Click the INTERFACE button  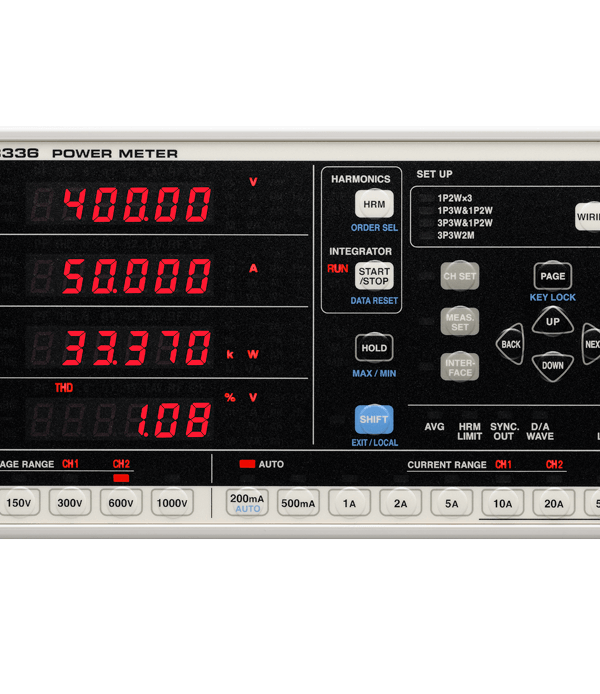coord(460,367)
